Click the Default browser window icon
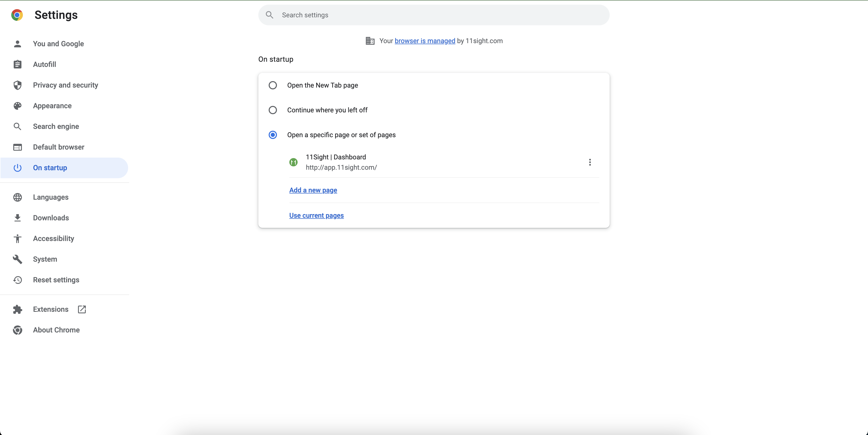The width and height of the screenshot is (868, 435). click(18, 147)
